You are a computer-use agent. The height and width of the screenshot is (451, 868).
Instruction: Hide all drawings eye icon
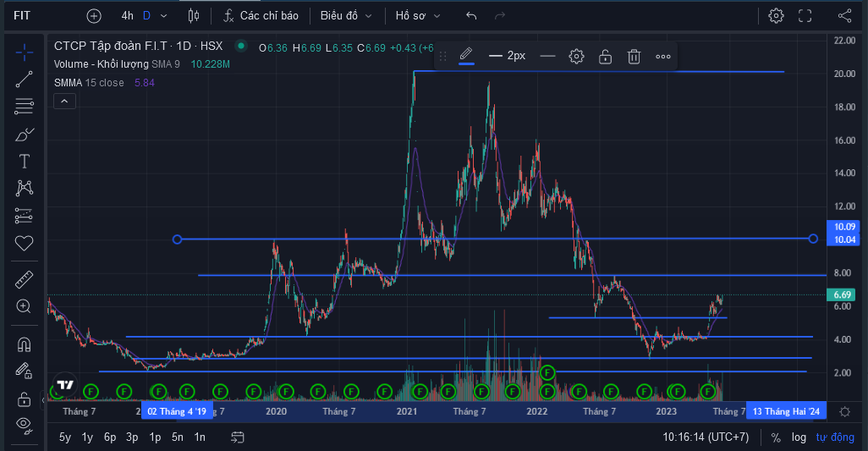24,425
